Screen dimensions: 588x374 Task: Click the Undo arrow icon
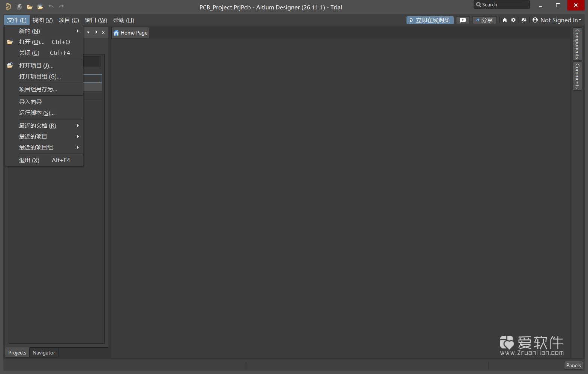[51, 6]
